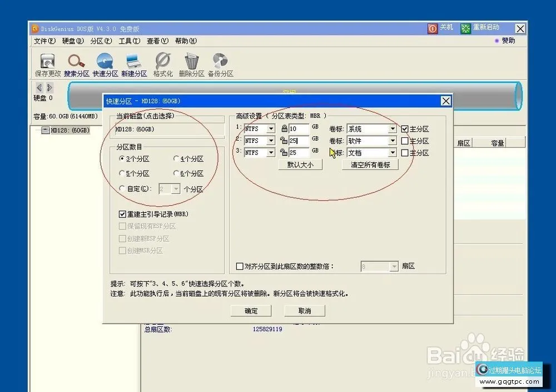Image resolution: width=556 pixels, height=392 pixels.
Task: Uncheck 重建主引导记录(MBR) checkbox
Action: (x=123, y=214)
